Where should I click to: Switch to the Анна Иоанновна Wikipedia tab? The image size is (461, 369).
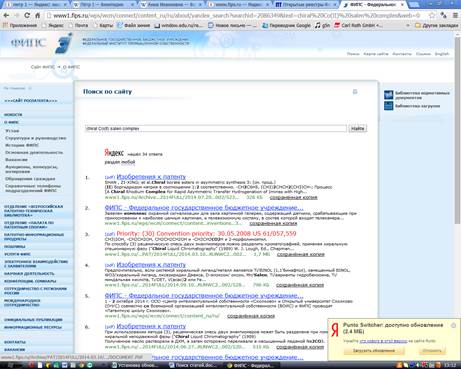pos(170,5)
